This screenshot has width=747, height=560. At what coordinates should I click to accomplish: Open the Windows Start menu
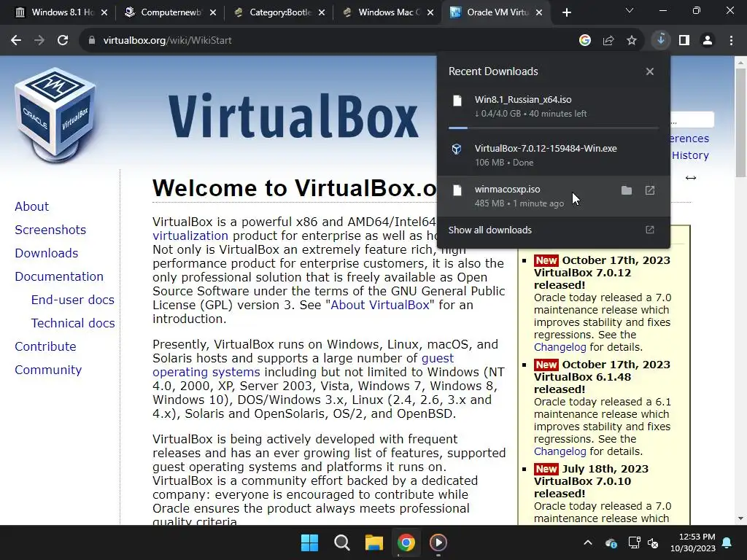tap(309, 542)
